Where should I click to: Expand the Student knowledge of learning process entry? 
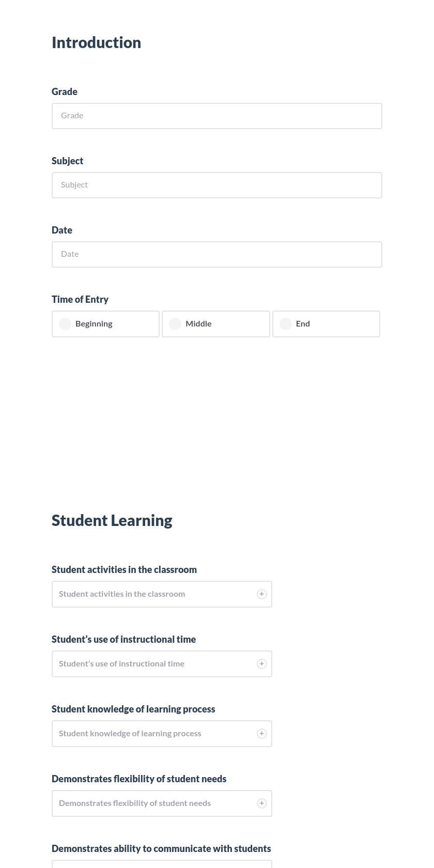pyautogui.click(x=155, y=733)
